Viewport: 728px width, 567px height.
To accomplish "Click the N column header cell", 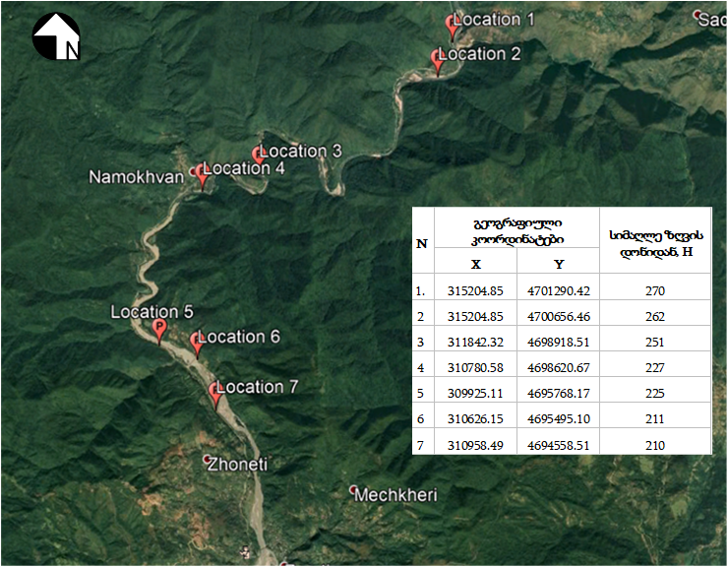I will [x=422, y=242].
